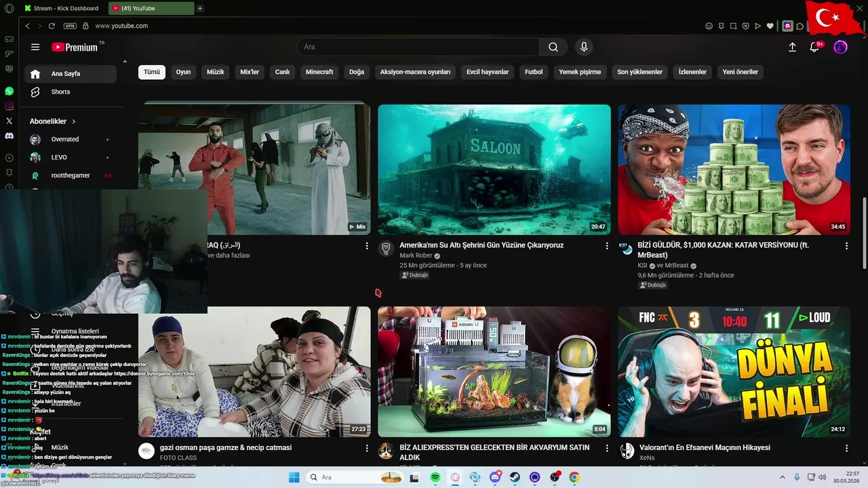Click the FOTO CLASS channel avatar
Image resolution: width=868 pixels, height=488 pixels.
[146, 451]
